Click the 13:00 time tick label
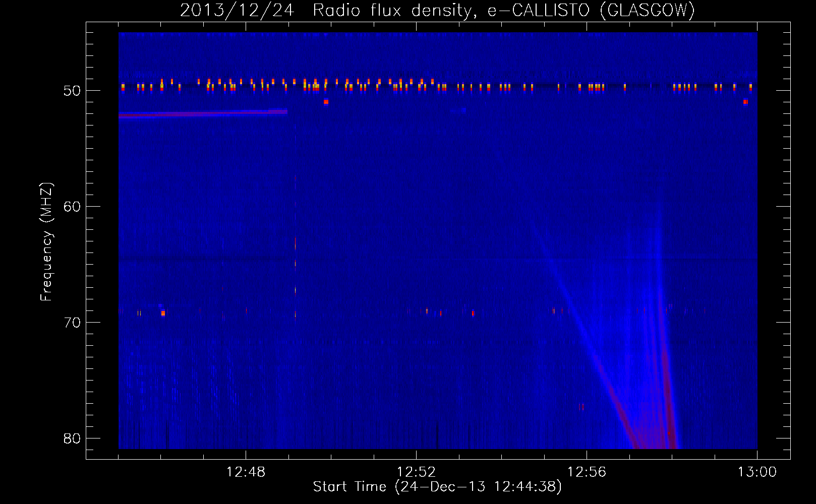This screenshot has width=816, height=504. (757, 472)
